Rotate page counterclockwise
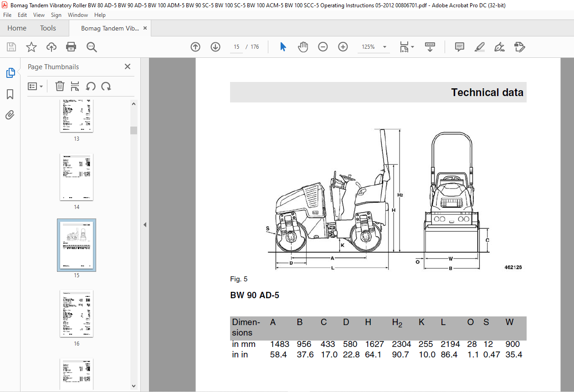This screenshot has height=392, width=574. (91, 86)
